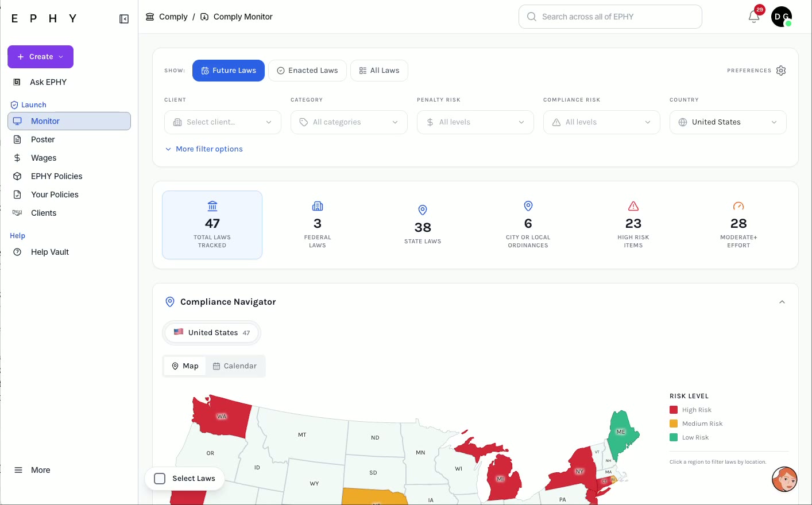This screenshot has height=505, width=812.
Task: Click the search magnifier icon
Action: pyautogui.click(x=532, y=17)
